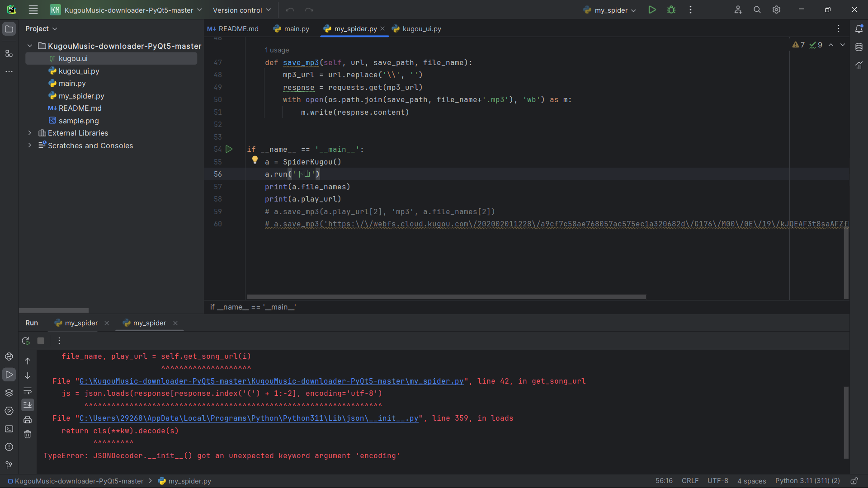Open the Database tool window on the right
The image size is (868, 488).
pos(859,47)
